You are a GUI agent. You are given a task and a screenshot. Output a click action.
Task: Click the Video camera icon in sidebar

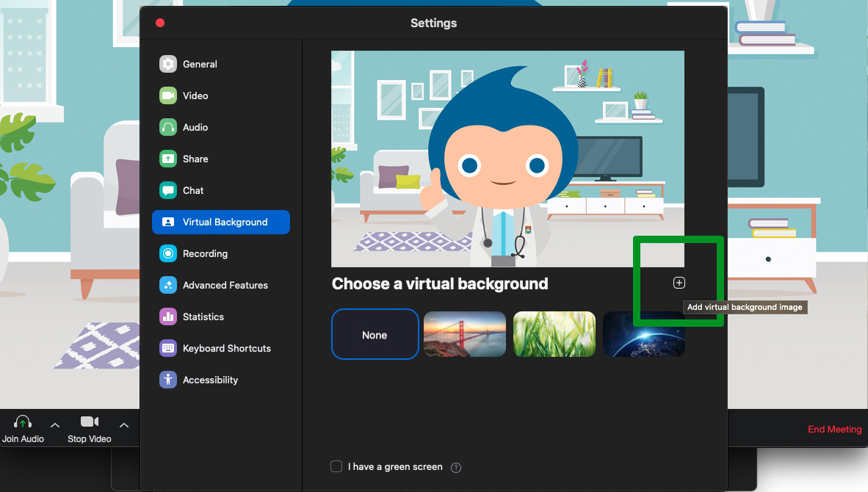(x=168, y=95)
